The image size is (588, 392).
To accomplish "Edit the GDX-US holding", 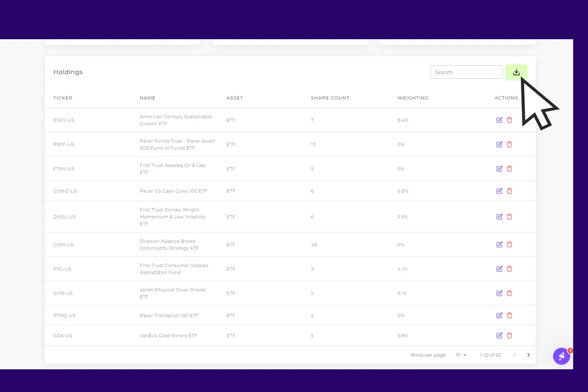I will [x=499, y=335].
